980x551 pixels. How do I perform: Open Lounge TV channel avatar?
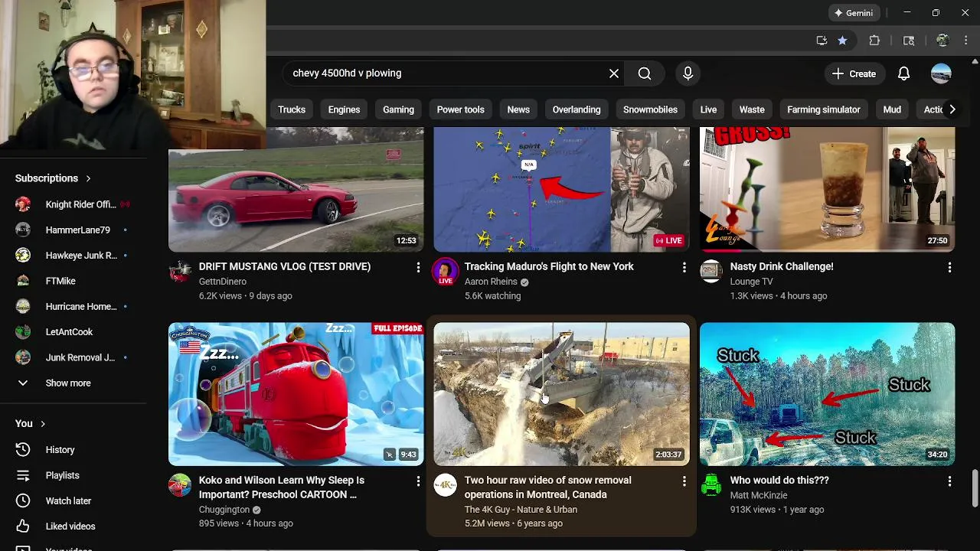[711, 272]
